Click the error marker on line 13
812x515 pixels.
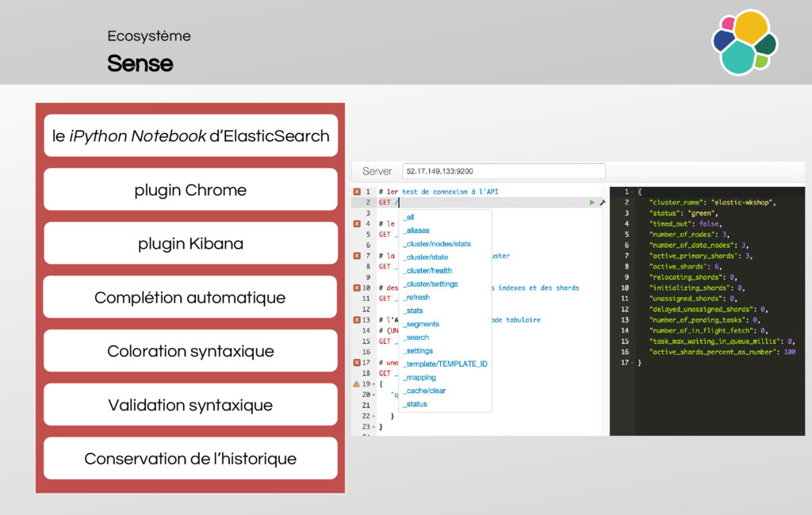tap(357, 320)
